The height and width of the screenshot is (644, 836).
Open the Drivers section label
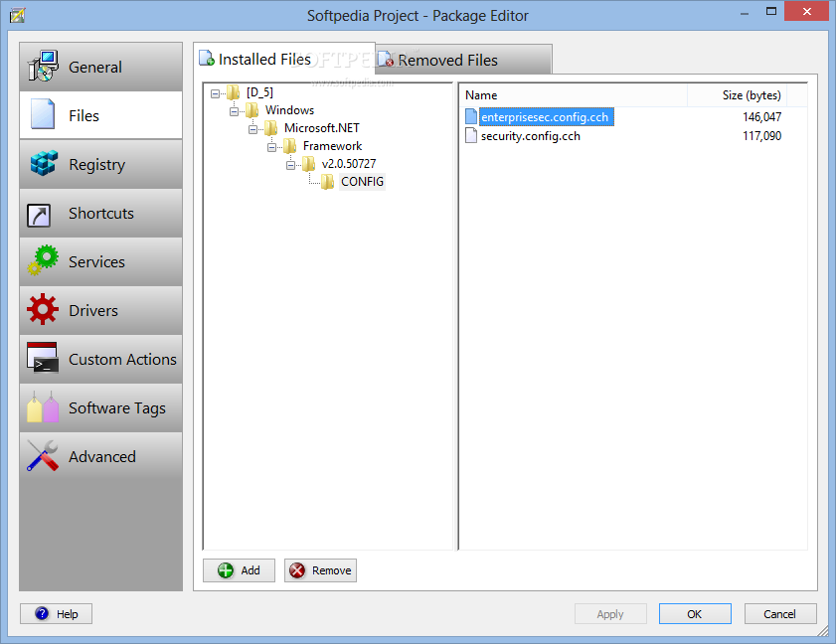pyautogui.click(x=93, y=311)
